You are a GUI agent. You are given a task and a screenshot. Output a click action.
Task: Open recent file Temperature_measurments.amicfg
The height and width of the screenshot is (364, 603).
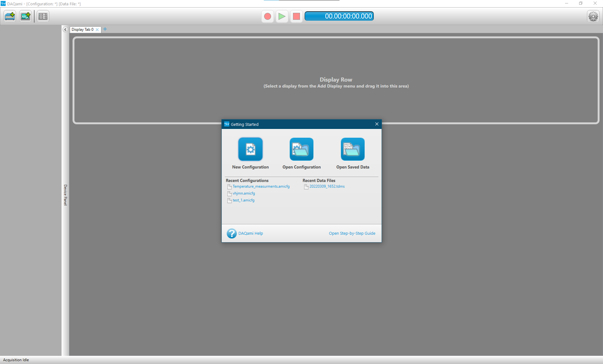tap(261, 186)
